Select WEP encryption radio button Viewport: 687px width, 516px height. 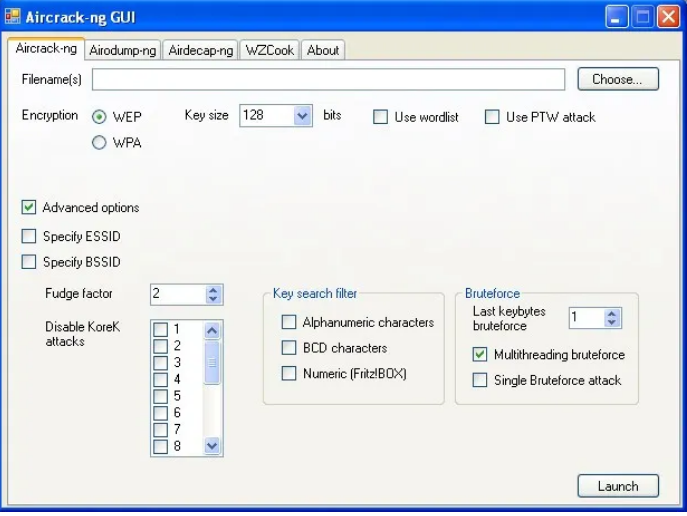tap(99, 117)
